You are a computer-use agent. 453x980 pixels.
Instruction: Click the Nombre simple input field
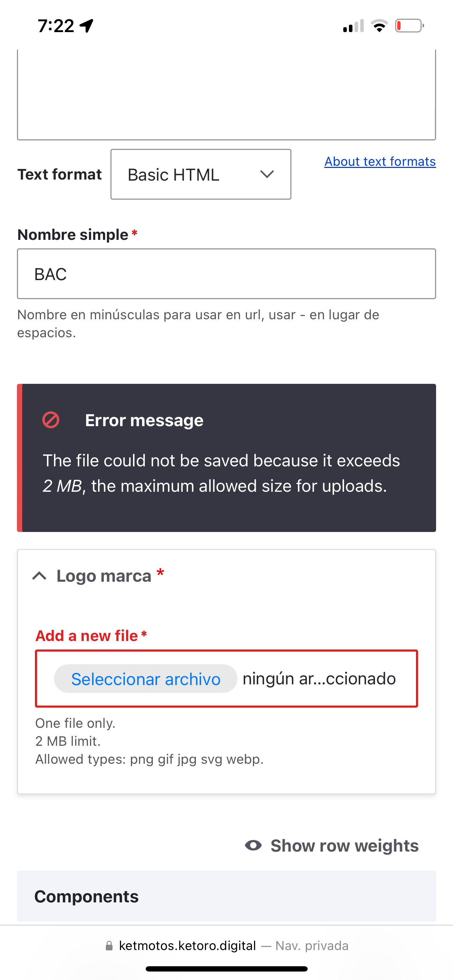tap(226, 274)
